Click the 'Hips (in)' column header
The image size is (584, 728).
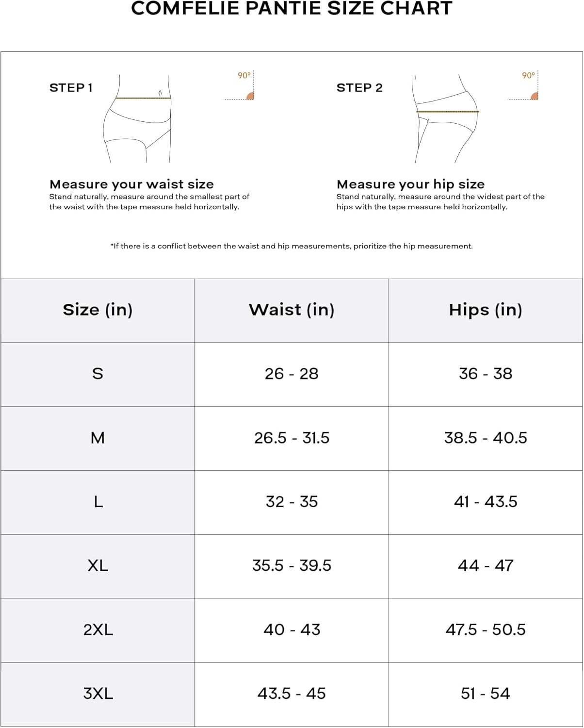tap(486, 310)
